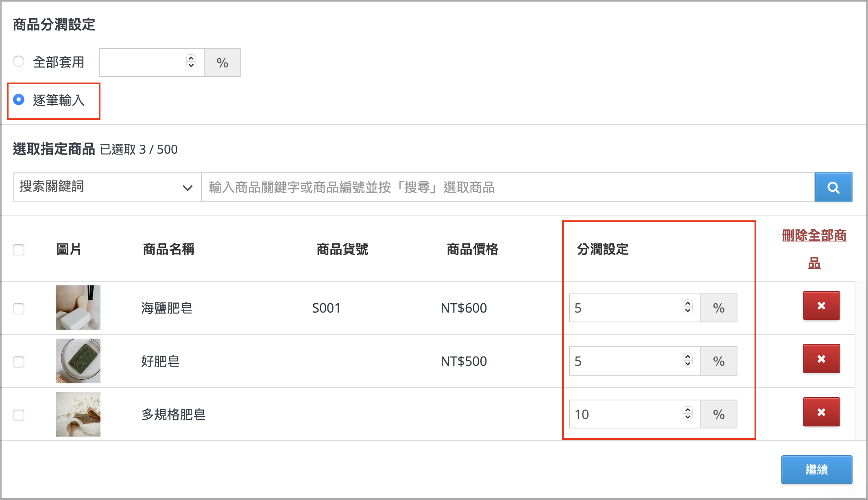Check the box for 好肥皂 row
868x500 pixels.
[x=19, y=362]
